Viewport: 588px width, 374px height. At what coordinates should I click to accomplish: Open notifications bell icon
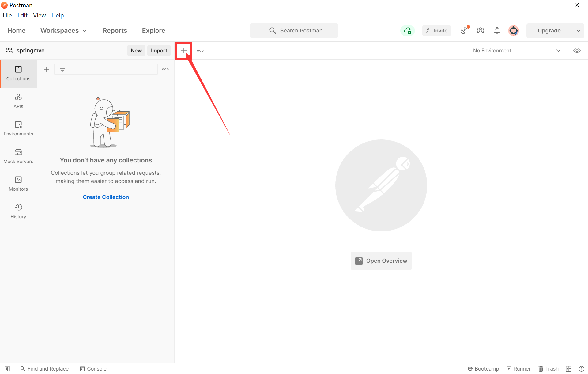coord(497,31)
